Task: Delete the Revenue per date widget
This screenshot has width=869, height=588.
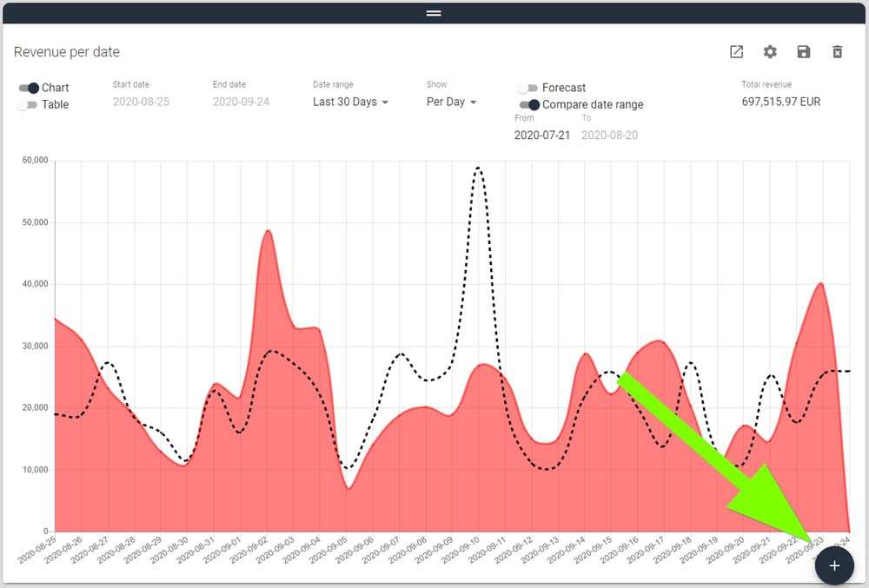Action: point(837,52)
